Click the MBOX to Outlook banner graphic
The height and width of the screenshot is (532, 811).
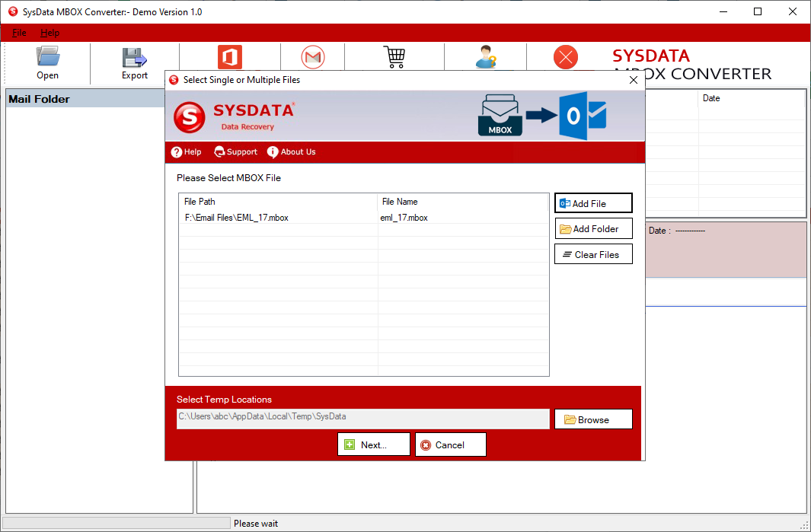pos(541,116)
